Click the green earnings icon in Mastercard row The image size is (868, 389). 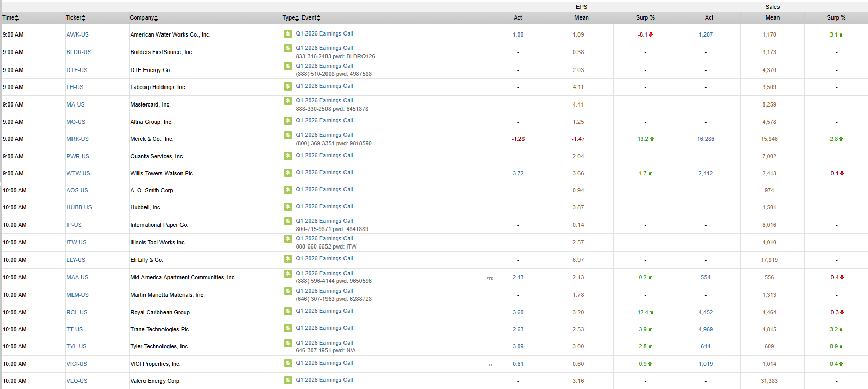click(x=288, y=101)
